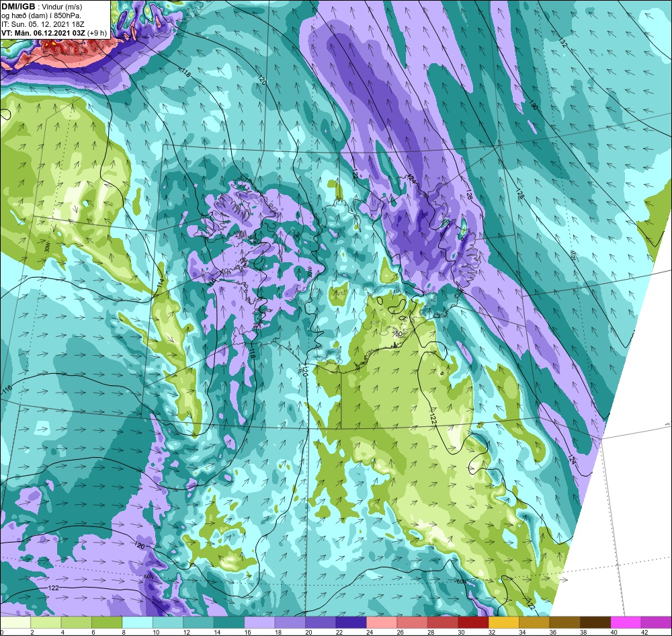The width and height of the screenshot is (672, 636).
Task: Click the 114 height contour label
Action: [161, 282]
